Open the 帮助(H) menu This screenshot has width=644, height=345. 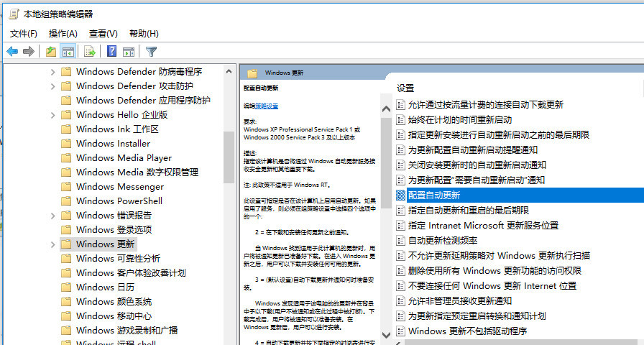coord(144,34)
